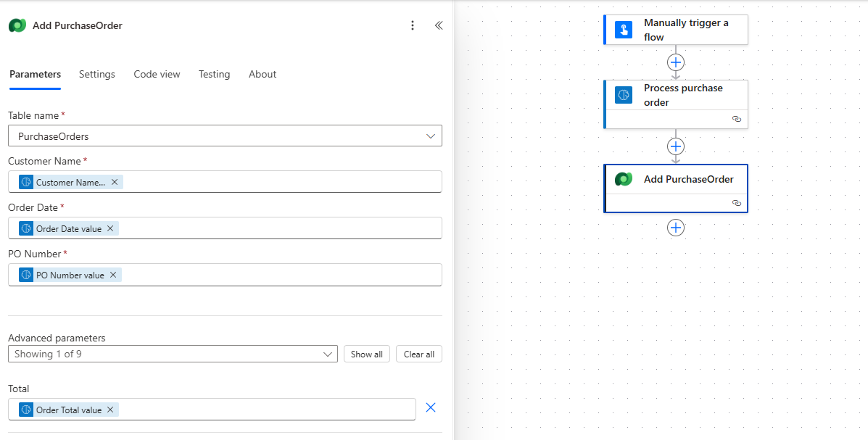Click the copy icon on the Add PurchaseOrder card
Image resolution: width=868 pixels, height=440 pixels.
(x=737, y=204)
